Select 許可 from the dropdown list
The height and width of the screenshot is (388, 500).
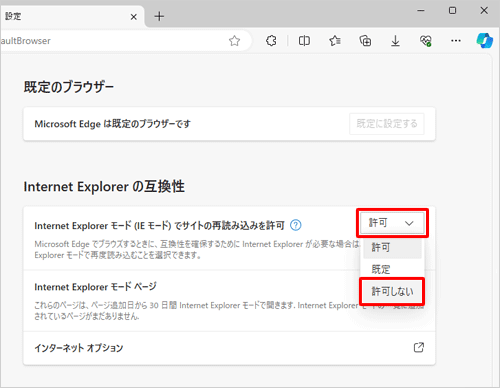point(392,247)
